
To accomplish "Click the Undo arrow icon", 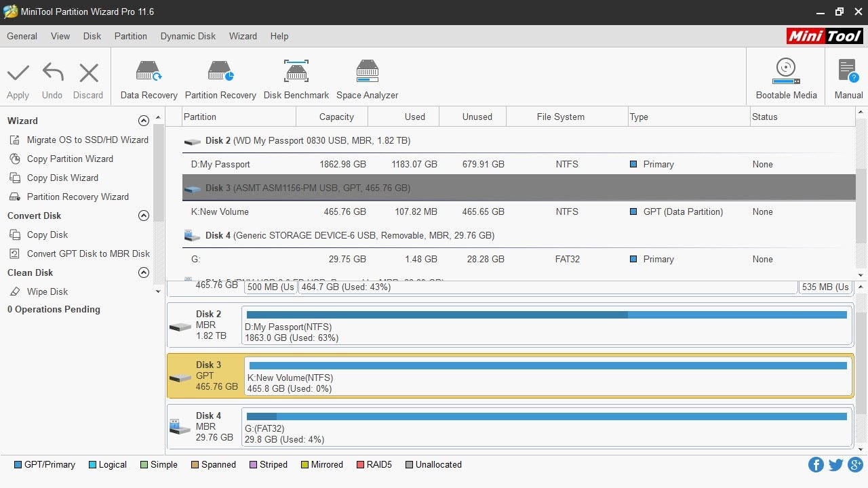I will click(x=52, y=73).
